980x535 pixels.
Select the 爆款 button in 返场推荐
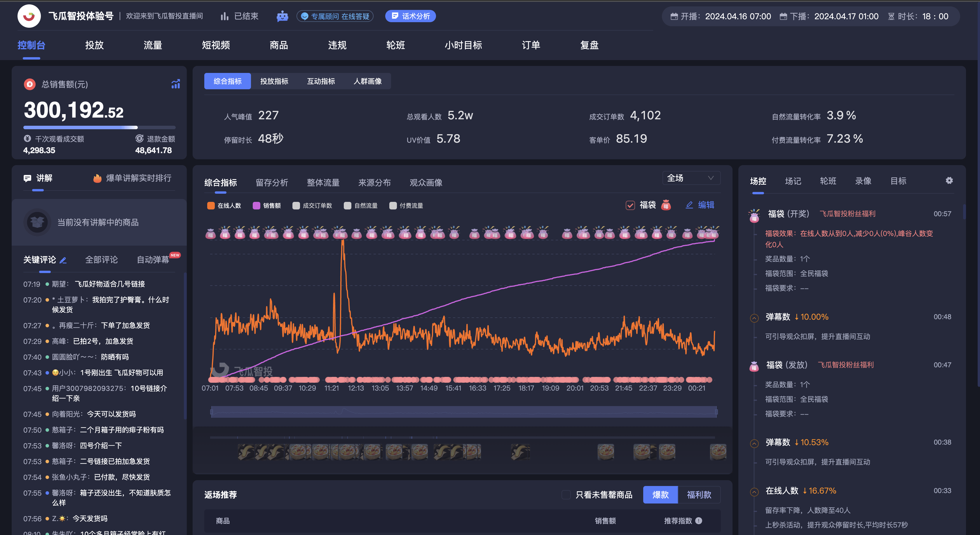[x=660, y=494]
